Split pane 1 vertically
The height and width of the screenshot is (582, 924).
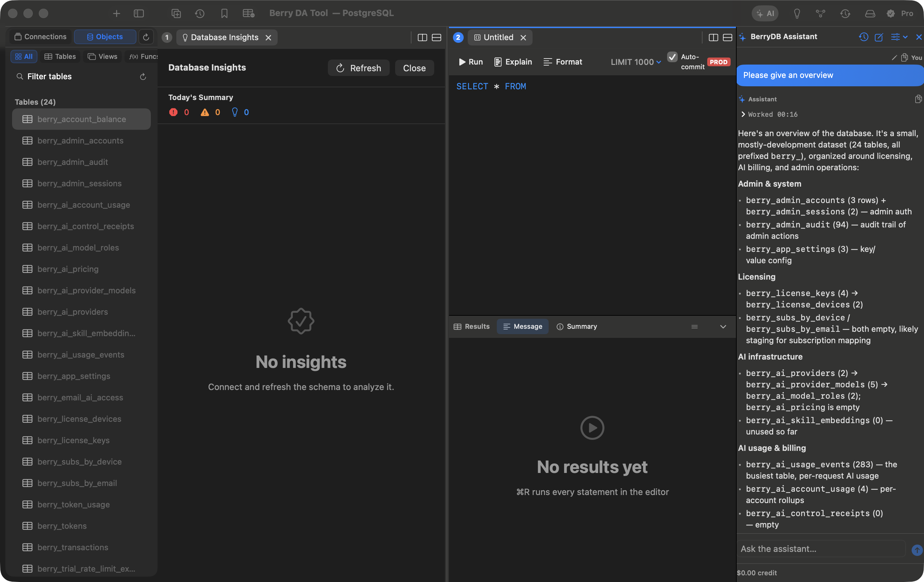click(x=422, y=37)
